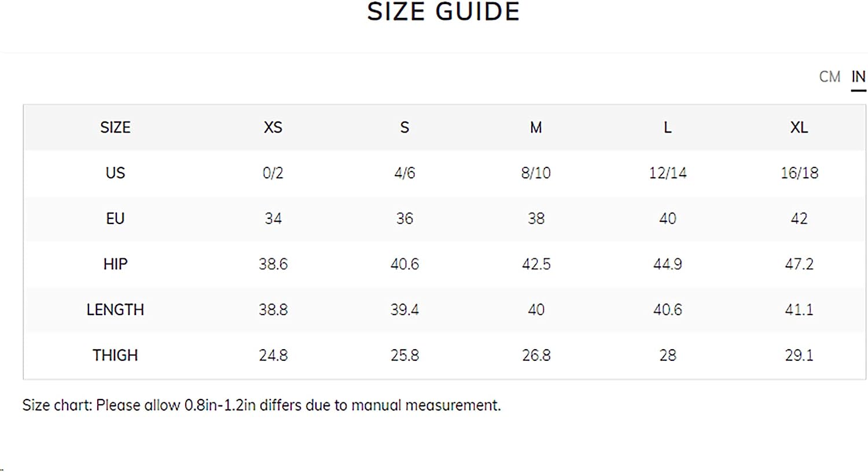Select the XL column header
Viewport: 868px width, 472px height.
[x=799, y=127]
